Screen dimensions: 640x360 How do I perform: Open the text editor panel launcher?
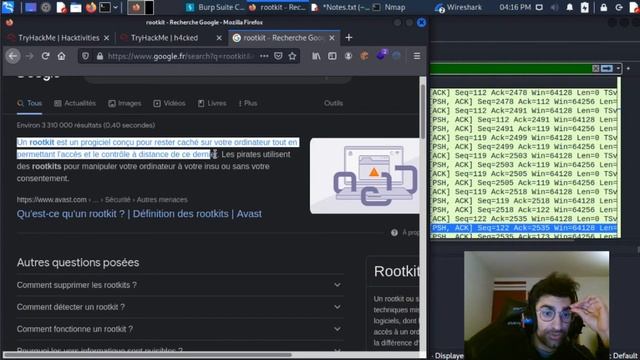(x=61, y=7)
